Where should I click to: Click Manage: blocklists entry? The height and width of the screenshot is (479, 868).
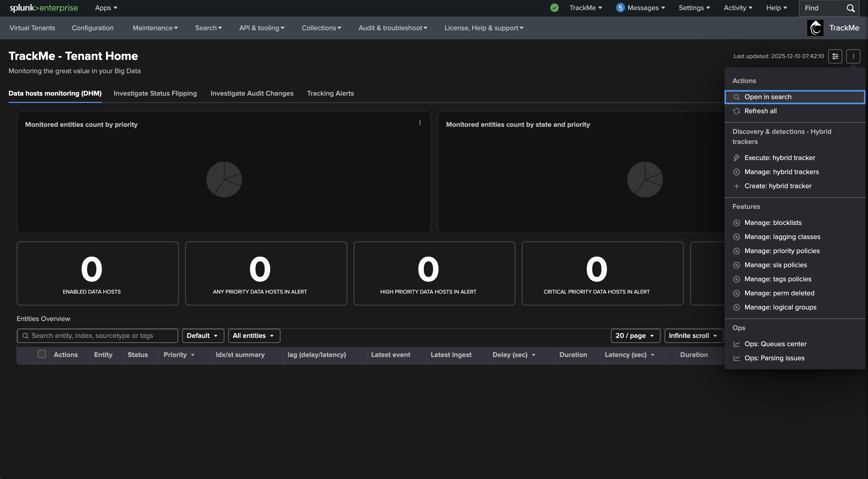773,223
